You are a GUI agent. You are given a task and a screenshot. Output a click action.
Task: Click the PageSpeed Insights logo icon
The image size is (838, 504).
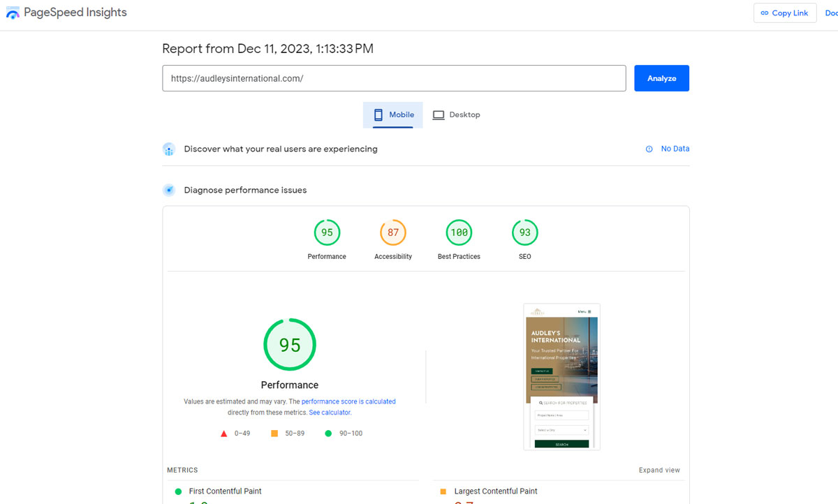coord(13,13)
